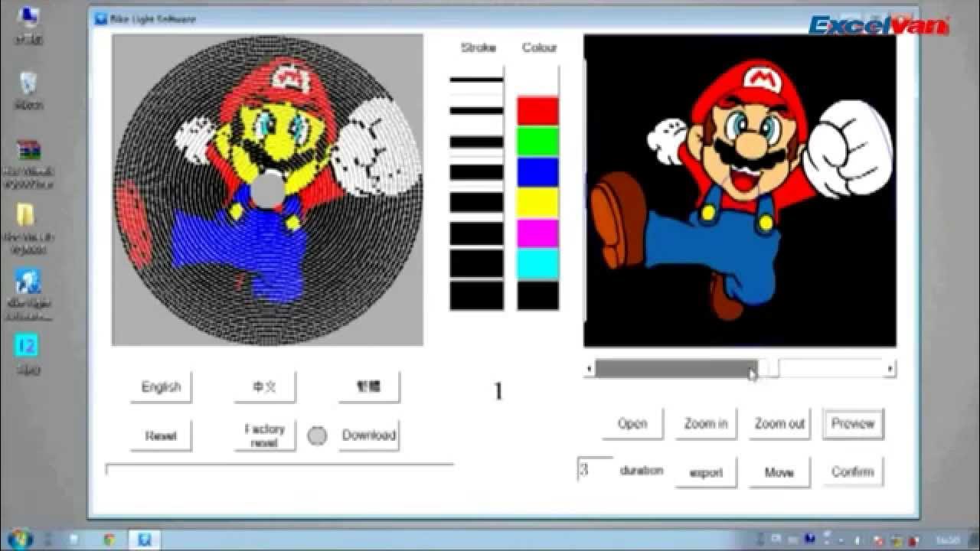
Task: Click the grey horizontal scrollbar thumb
Action: [677, 369]
